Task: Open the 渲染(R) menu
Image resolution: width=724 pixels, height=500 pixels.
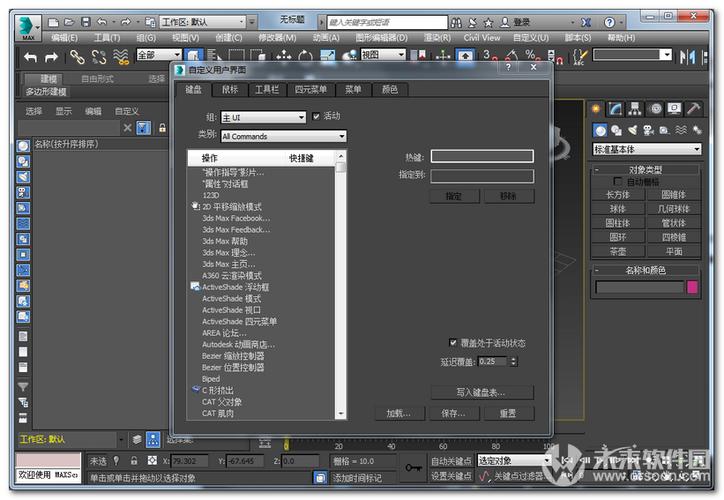Action: pyautogui.click(x=437, y=38)
